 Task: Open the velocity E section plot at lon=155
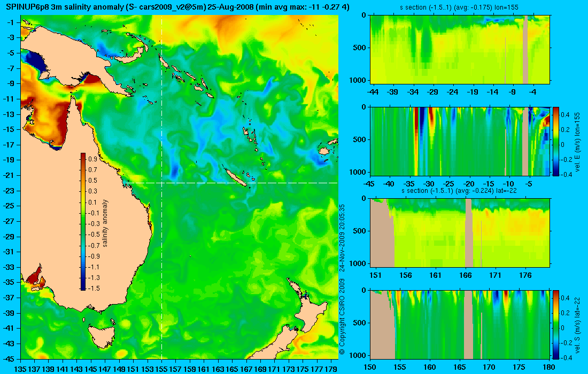[x=460, y=141]
